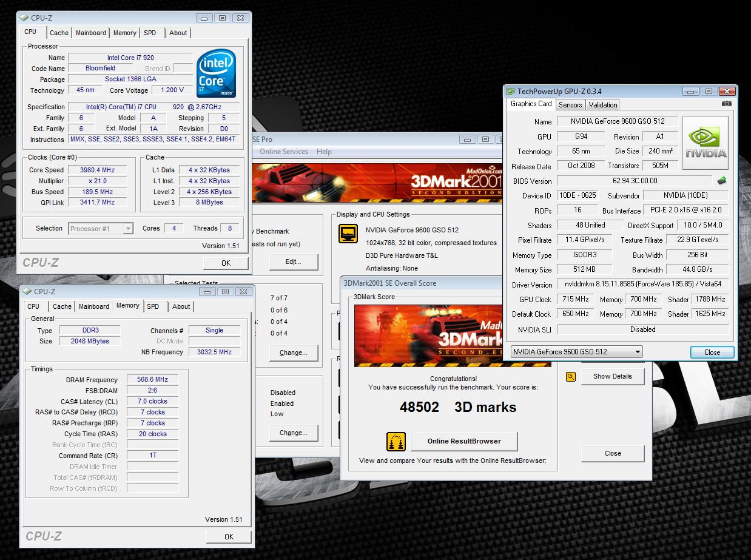751x560 pixels.
Task: Click the Bus Interface PCI-E 2.0 field
Action: click(685, 210)
